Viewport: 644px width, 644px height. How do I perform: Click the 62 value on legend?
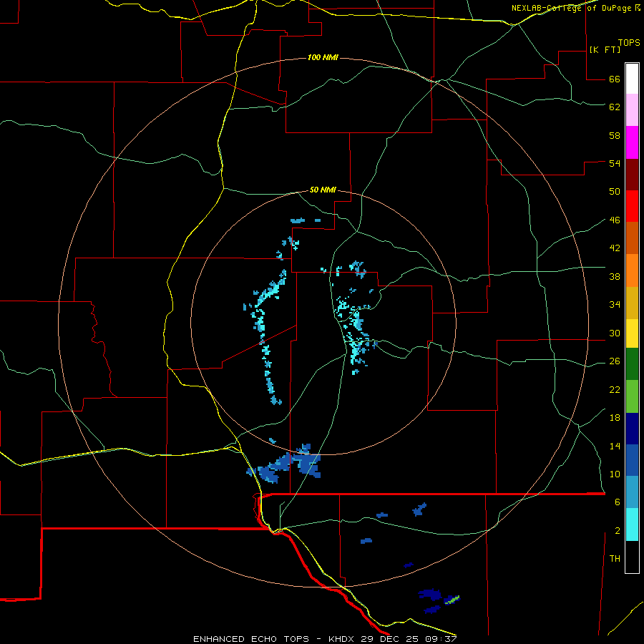(x=615, y=107)
